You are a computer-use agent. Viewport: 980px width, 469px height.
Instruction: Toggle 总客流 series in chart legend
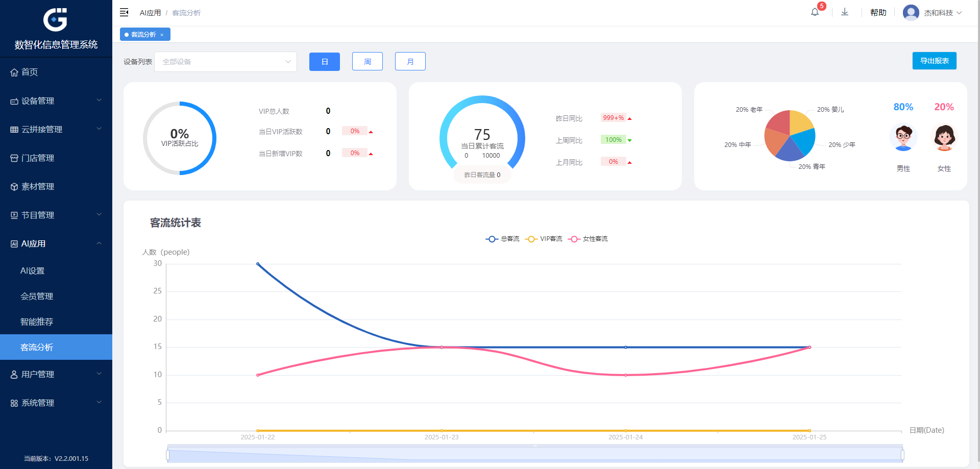click(x=502, y=239)
